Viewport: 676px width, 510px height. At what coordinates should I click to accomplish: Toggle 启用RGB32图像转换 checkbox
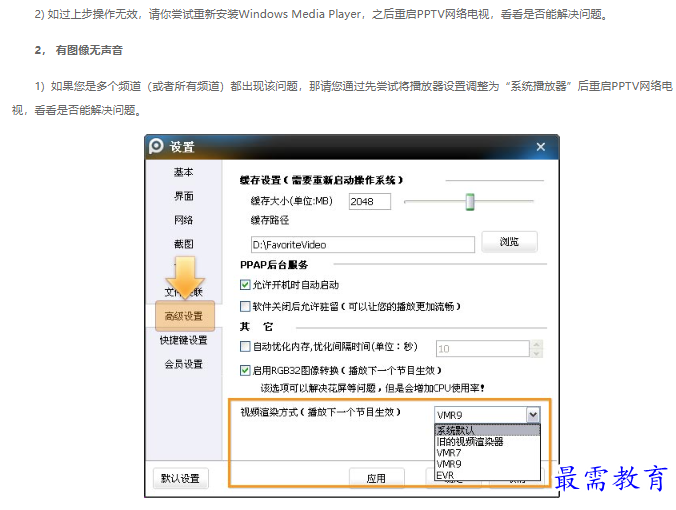tap(245, 370)
